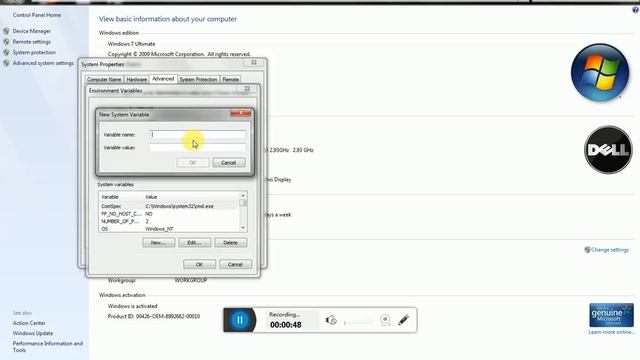The height and width of the screenshot is (360, 640).
Task: Click the Windows 7 logo
Action: tap(600, 73)
